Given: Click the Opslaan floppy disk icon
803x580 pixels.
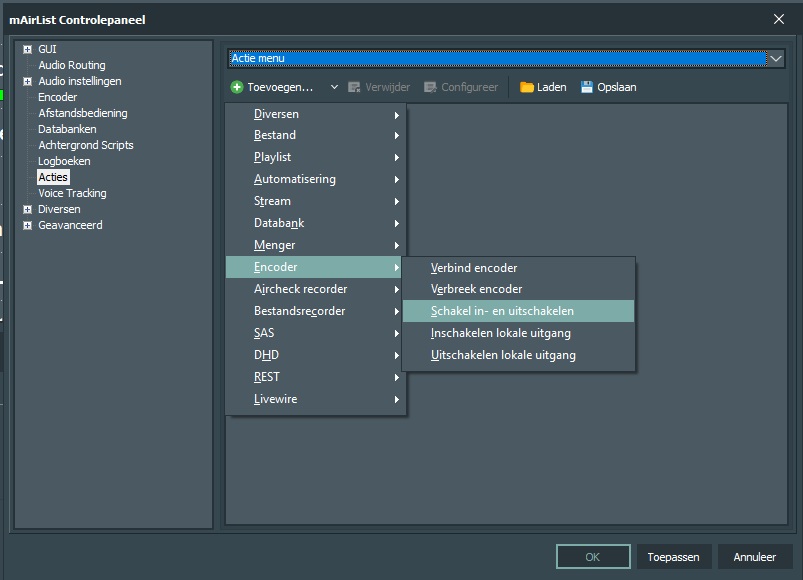Looking at the screenshot, I should point(586,87).
